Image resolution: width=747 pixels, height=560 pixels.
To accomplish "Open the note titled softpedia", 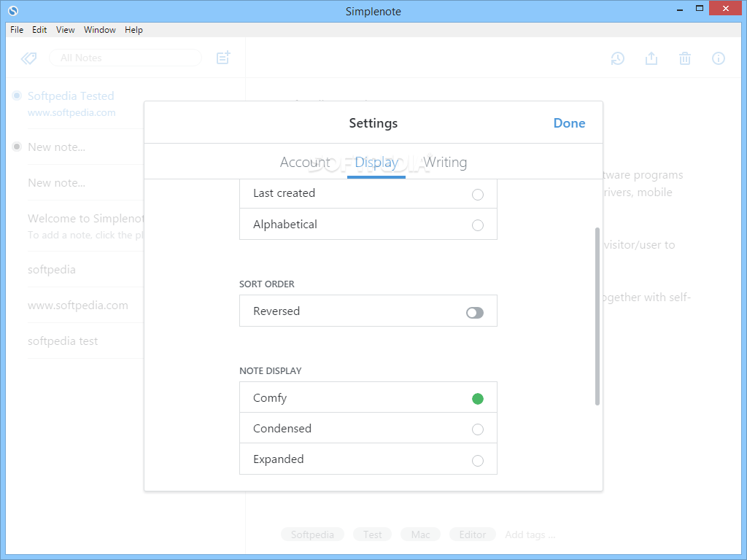I will (86, 270).
